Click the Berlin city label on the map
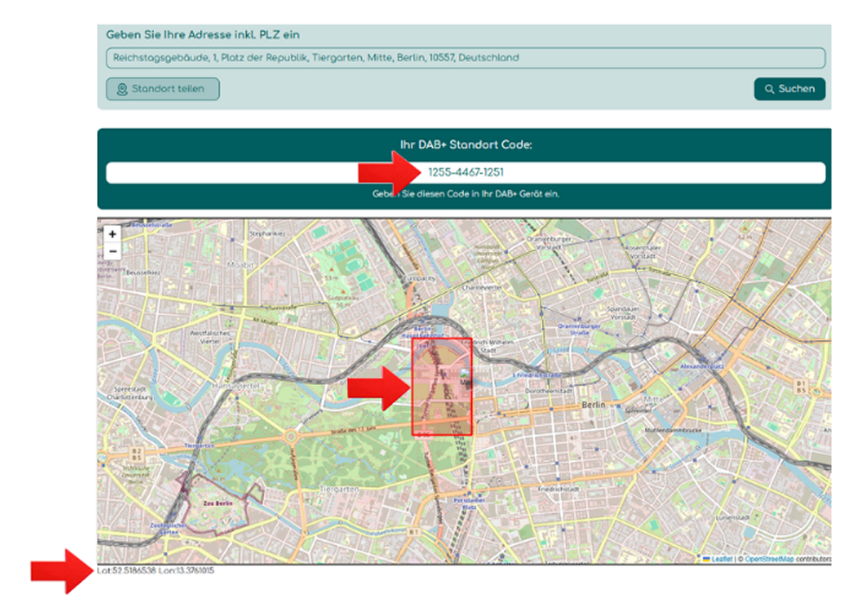The width and height of the screenshot is (845, 616). click(593, 404)
